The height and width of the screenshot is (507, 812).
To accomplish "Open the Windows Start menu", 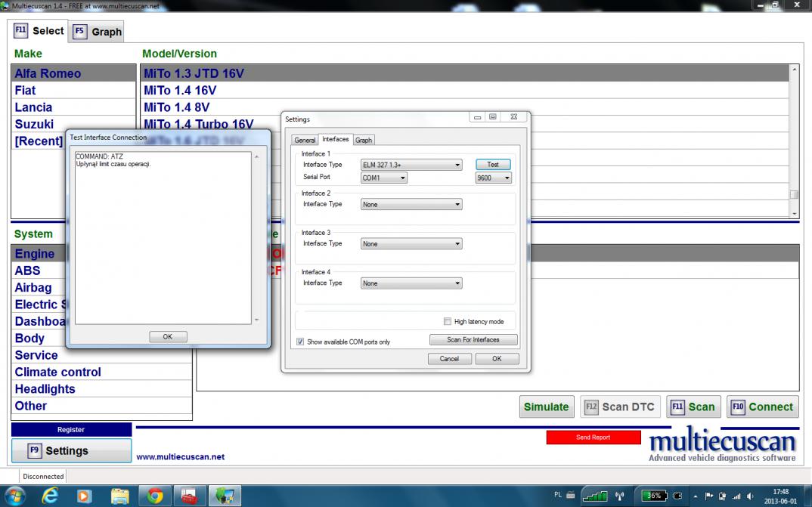I will click(x=14, y=496).
